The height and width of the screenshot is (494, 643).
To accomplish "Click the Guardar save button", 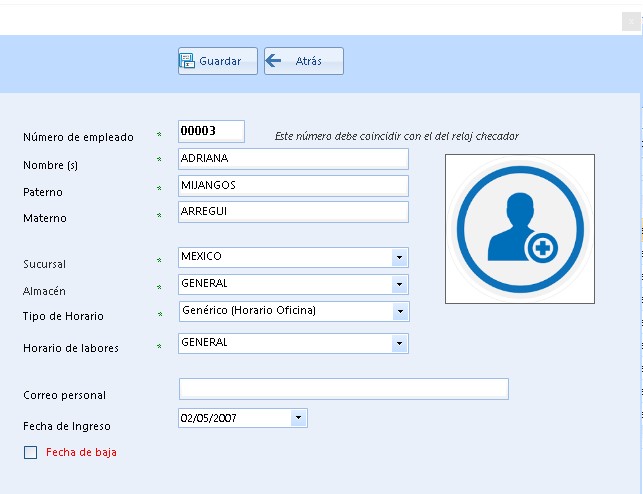I will (x=218, y=61).
